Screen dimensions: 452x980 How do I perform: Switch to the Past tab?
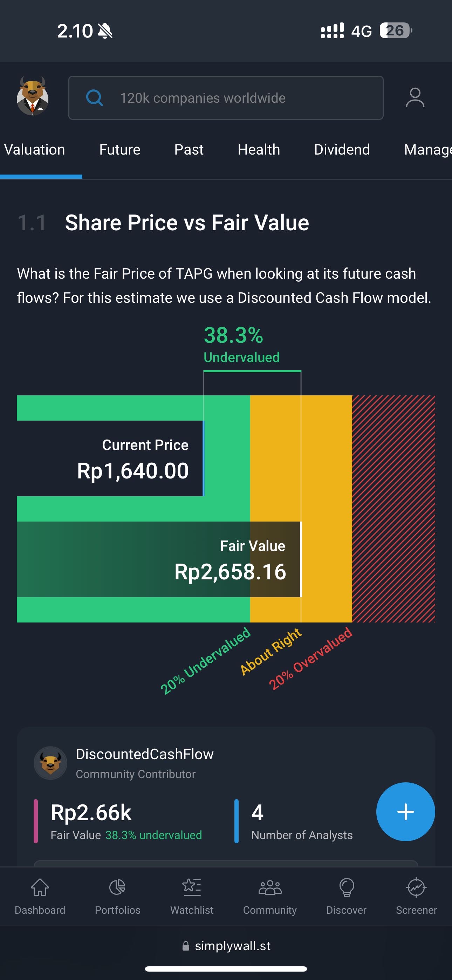click(x=189, y=150)
